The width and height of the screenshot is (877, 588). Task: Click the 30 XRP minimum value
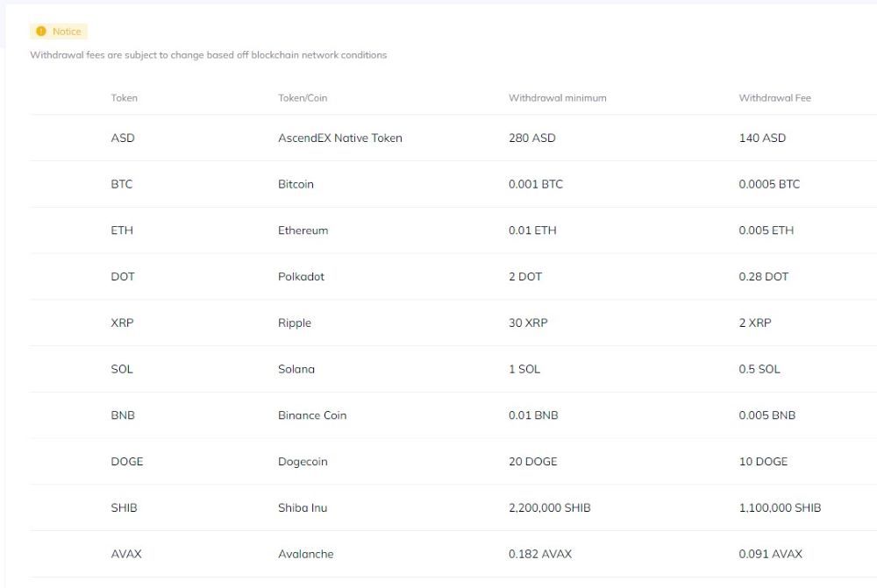coord(528,323)
